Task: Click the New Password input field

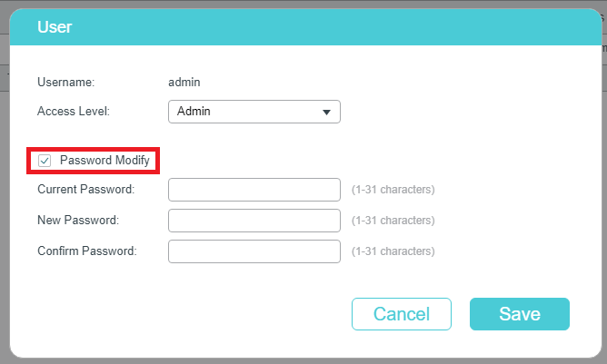Action: pos(254,221)
